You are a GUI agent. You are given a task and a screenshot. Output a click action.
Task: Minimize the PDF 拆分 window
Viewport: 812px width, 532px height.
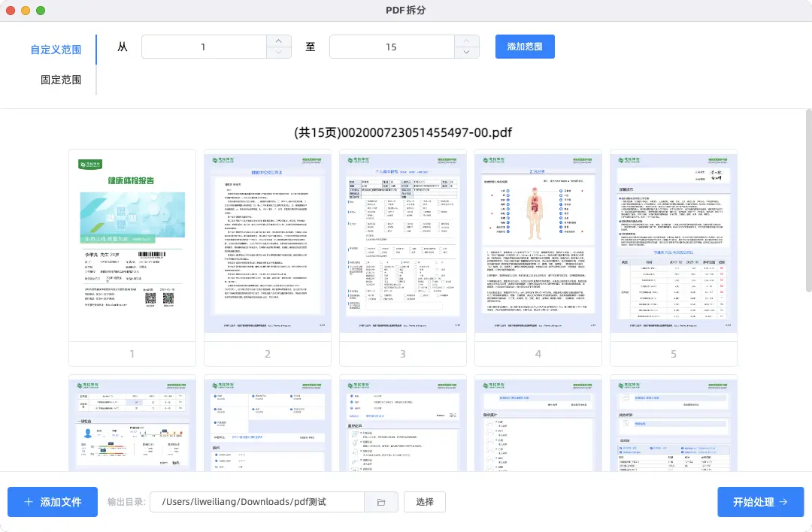tap(26, 11)
